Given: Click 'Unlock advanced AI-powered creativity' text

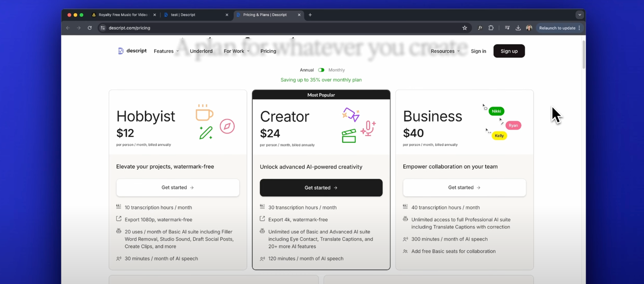Looking at the screenshot, I should tap(311, 167).
